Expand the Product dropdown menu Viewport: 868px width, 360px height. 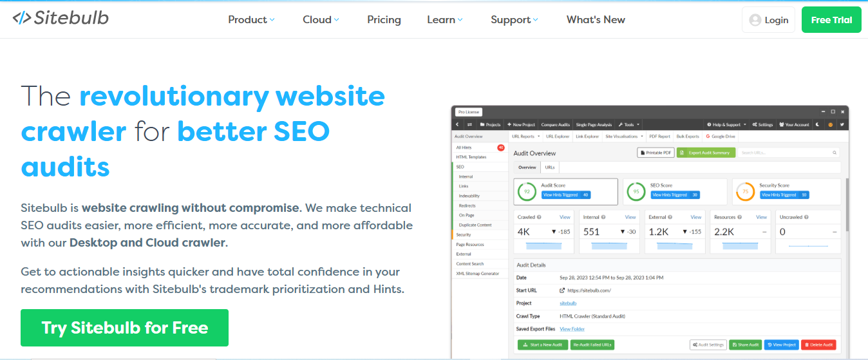click(x=251, y=19)
